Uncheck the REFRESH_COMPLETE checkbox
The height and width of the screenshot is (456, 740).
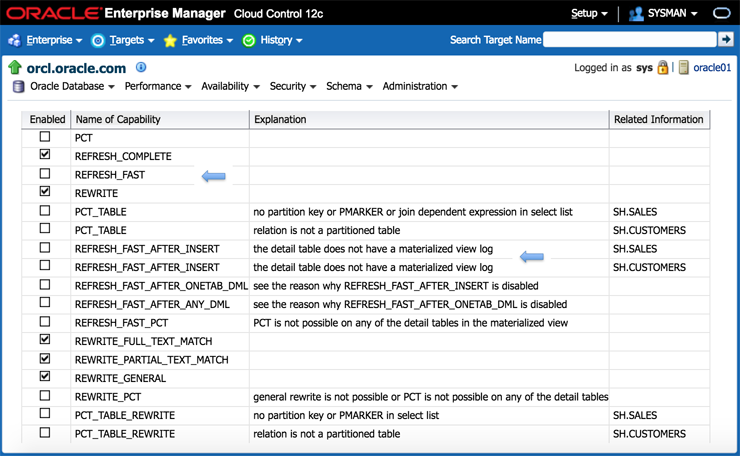(45, 155)
